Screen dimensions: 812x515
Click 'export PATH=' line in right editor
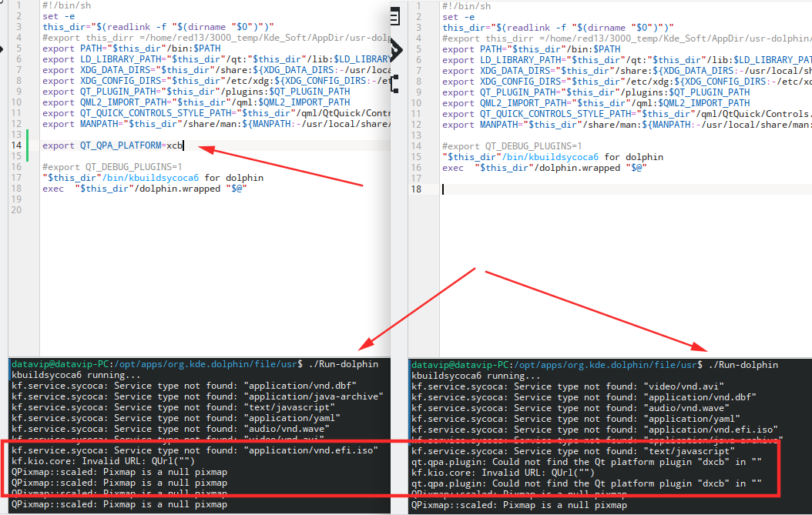point(532,49)
